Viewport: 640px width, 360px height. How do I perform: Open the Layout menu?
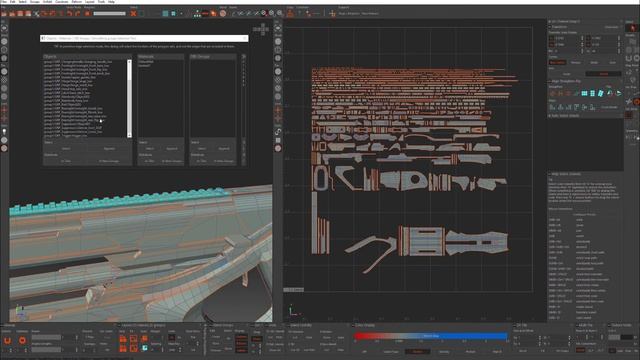[89, 2]
